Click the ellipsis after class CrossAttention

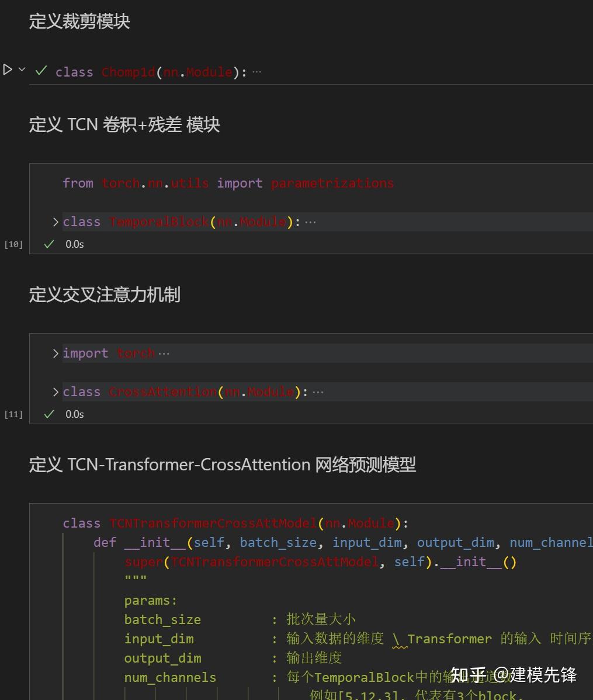pyautogui.click(x=318, y=391)
